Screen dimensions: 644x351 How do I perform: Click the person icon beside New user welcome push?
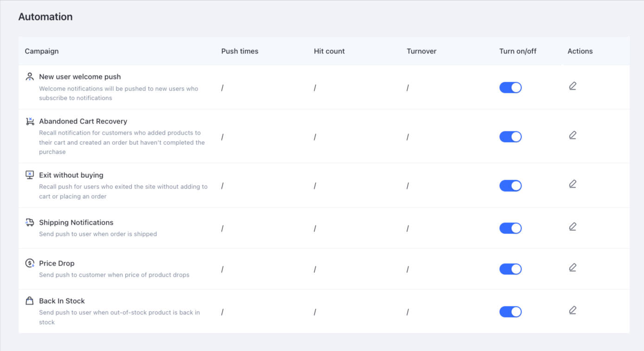[30, 77]
